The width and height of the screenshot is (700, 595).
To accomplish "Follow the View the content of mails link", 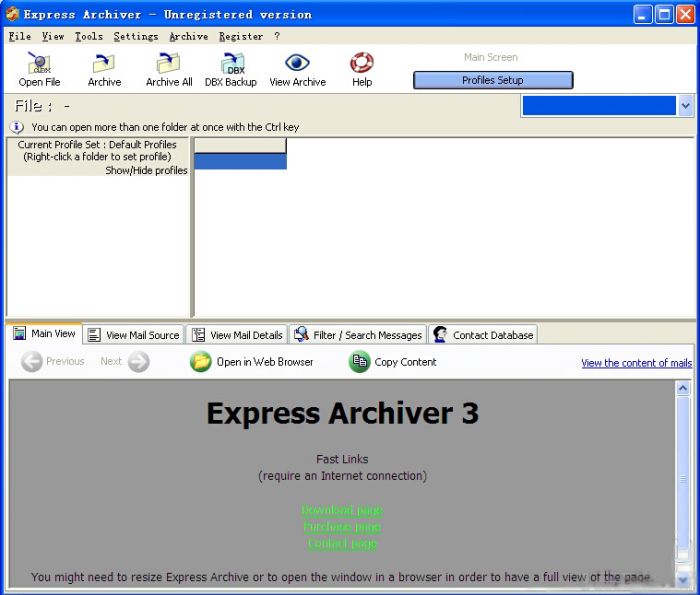I will [x=637, y=363].
